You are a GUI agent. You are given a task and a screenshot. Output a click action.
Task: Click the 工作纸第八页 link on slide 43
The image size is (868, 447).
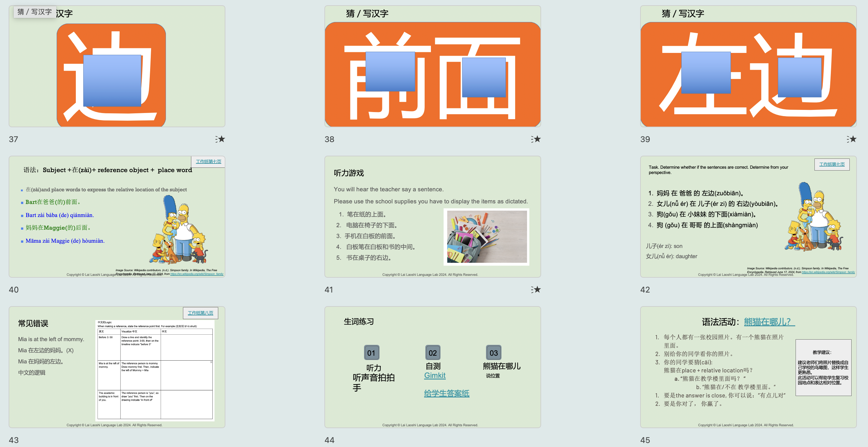coord(200,313)
